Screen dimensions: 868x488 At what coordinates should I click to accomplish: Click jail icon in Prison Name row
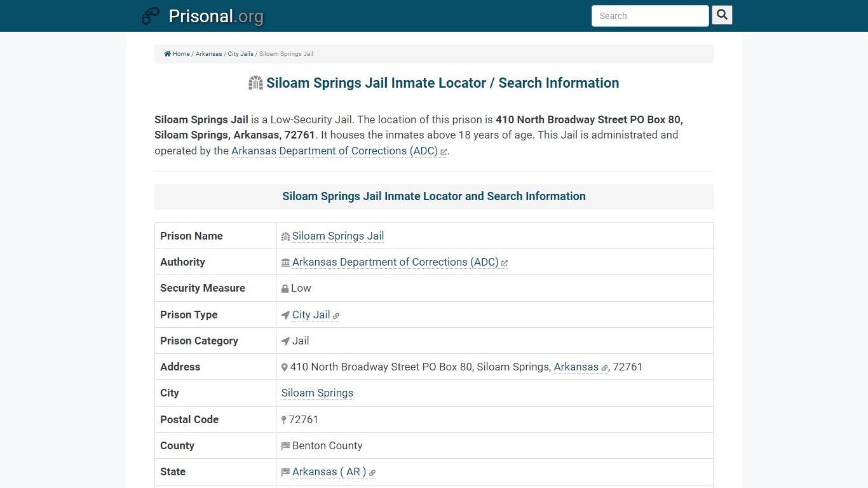[285, 236]
